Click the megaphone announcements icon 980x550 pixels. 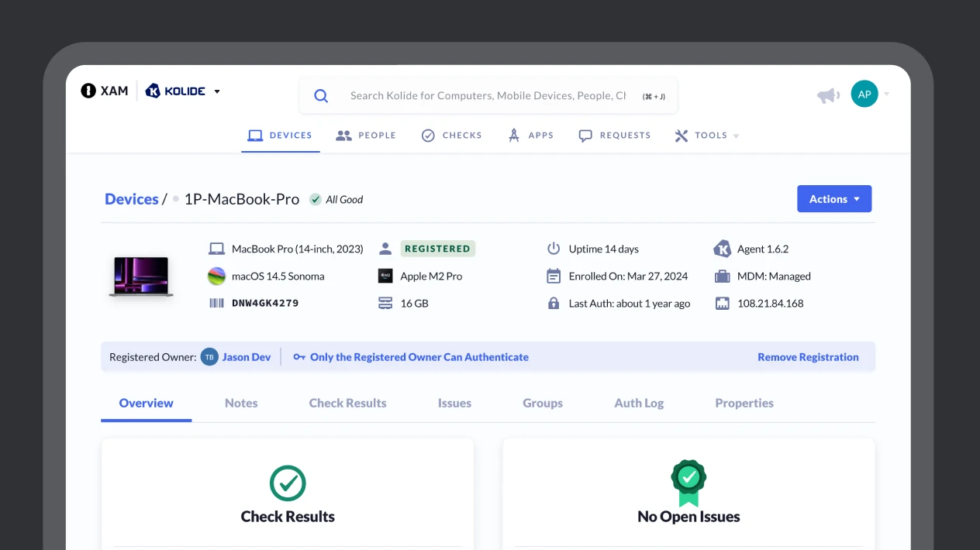coord(828,95)
